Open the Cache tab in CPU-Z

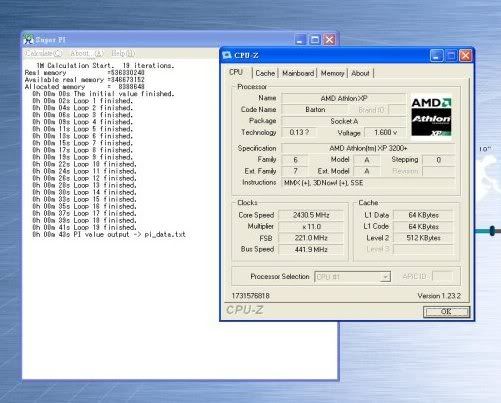coord(265,73)
